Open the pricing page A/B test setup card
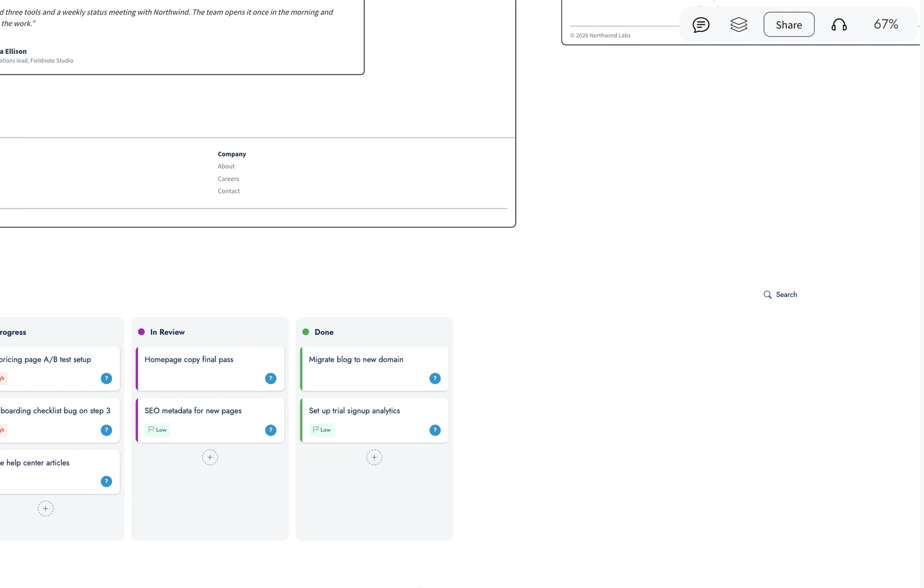 (x=59, y=369)
